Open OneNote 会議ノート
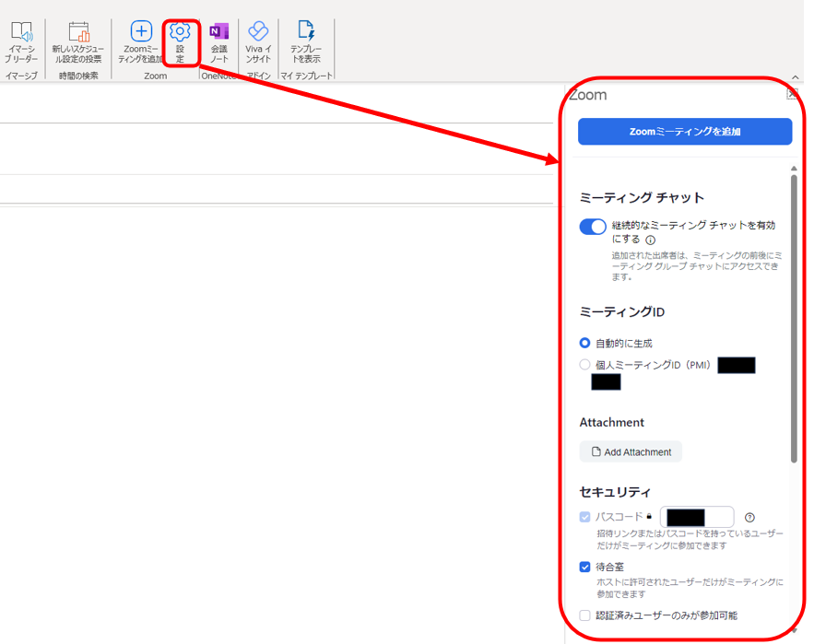Viewport: 814px width, 644px height. pyautogui.click(x=218, y=42)
